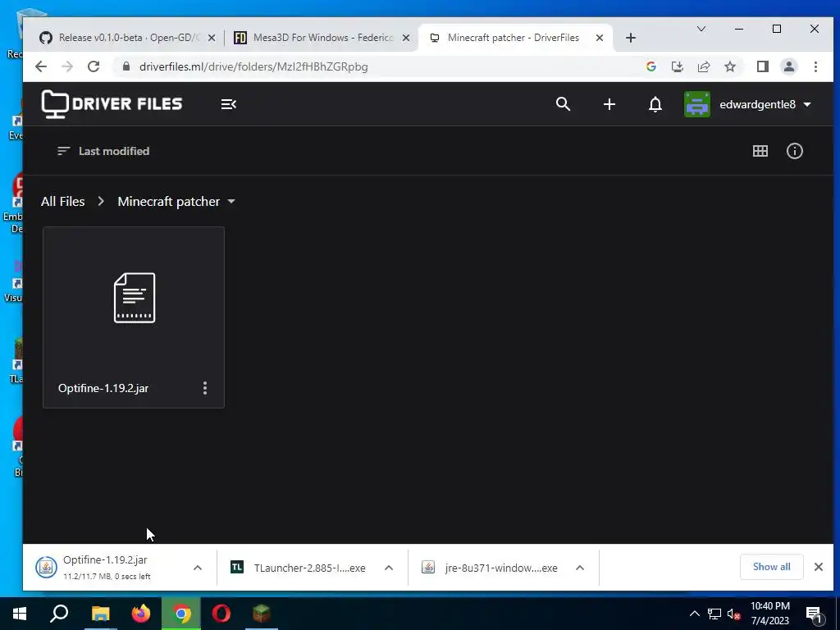Open Minecraft block icon on the taskbar

click(262, 614)
